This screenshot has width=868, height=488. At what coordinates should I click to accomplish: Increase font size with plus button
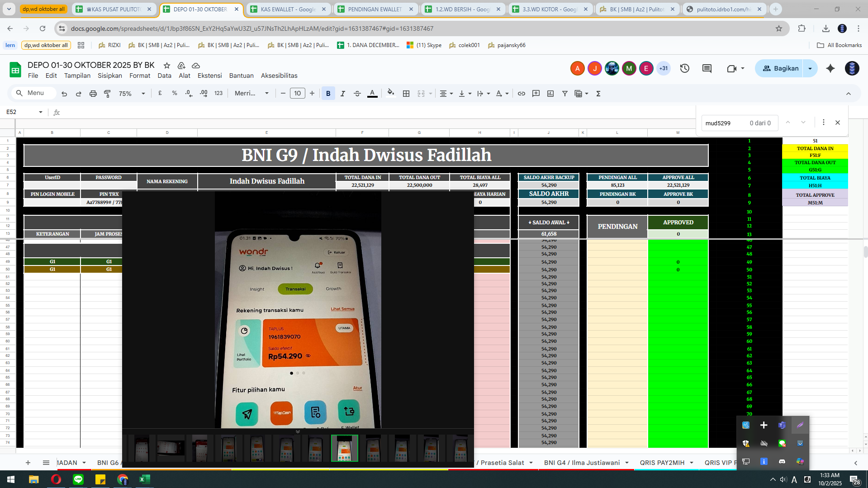point(312,94)
